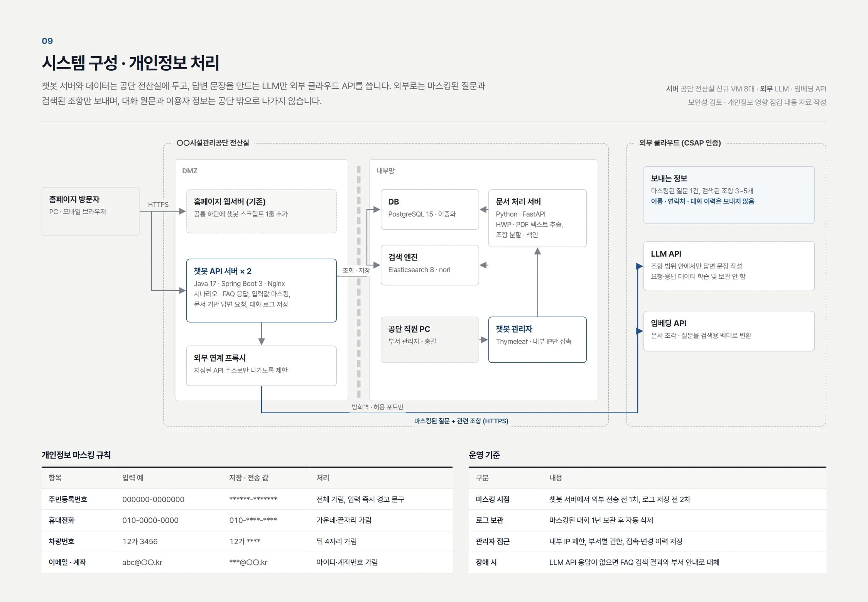Select the DB PostgreSQL 15 box

pyautogui.click(x=430, y=209)
